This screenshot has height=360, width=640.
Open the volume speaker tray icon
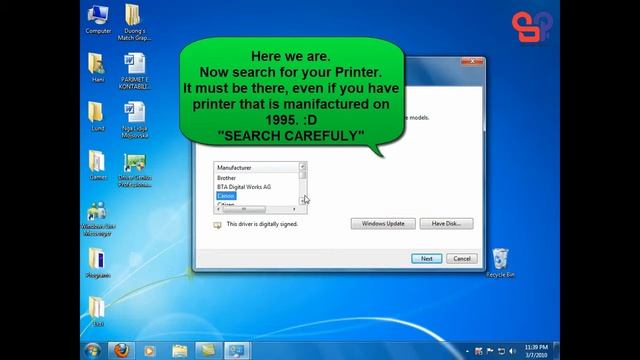tap(513, 351)
